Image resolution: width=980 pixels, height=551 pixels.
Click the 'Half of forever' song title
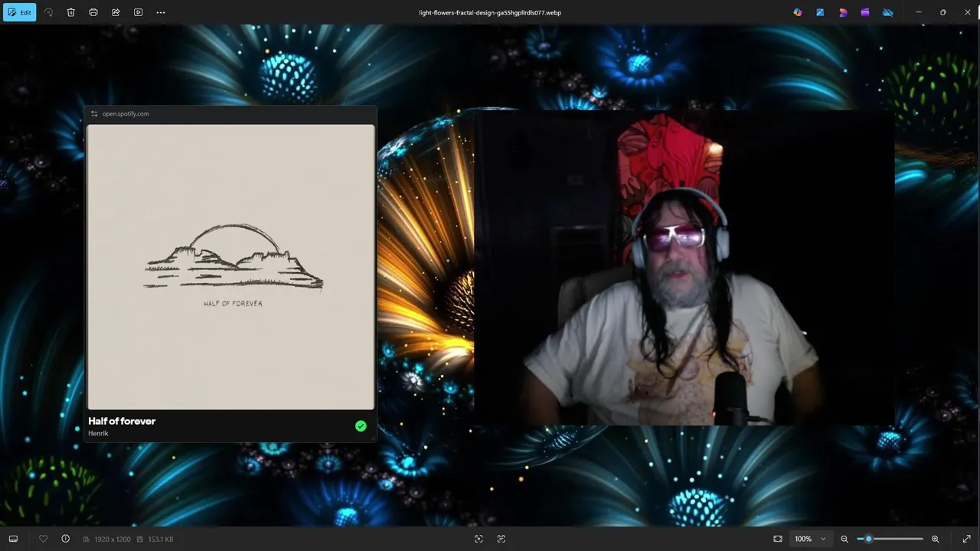coord(122,421)
